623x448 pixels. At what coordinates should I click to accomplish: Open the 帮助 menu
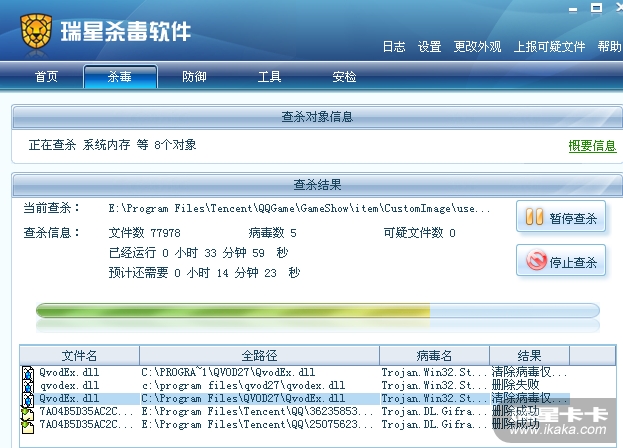[x=609, y=47]
